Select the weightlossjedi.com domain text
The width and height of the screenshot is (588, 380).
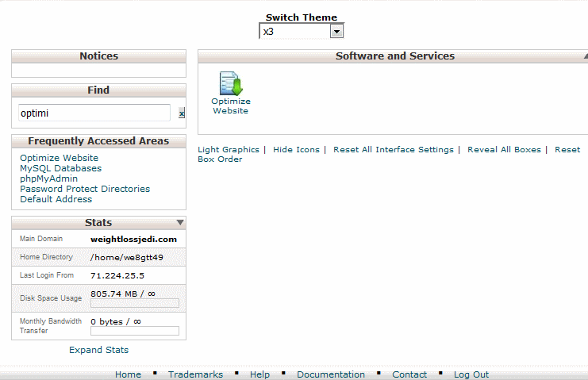coord(133,239)
